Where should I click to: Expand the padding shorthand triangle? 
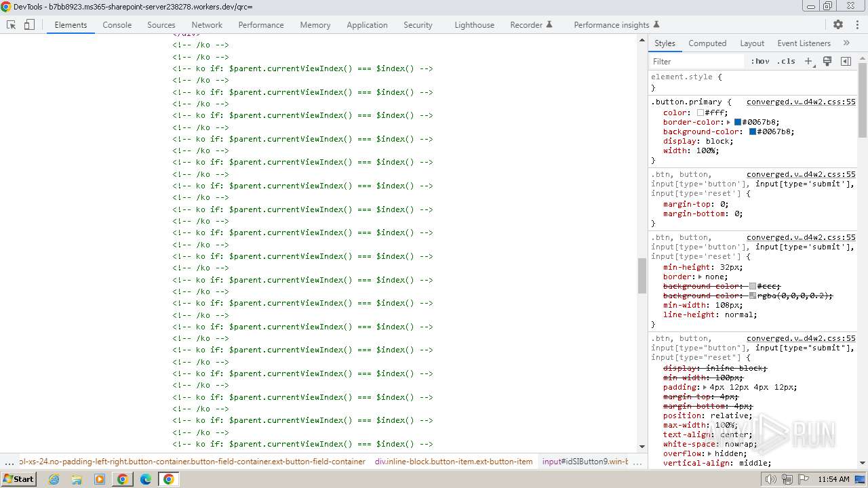tap(705, 388)
